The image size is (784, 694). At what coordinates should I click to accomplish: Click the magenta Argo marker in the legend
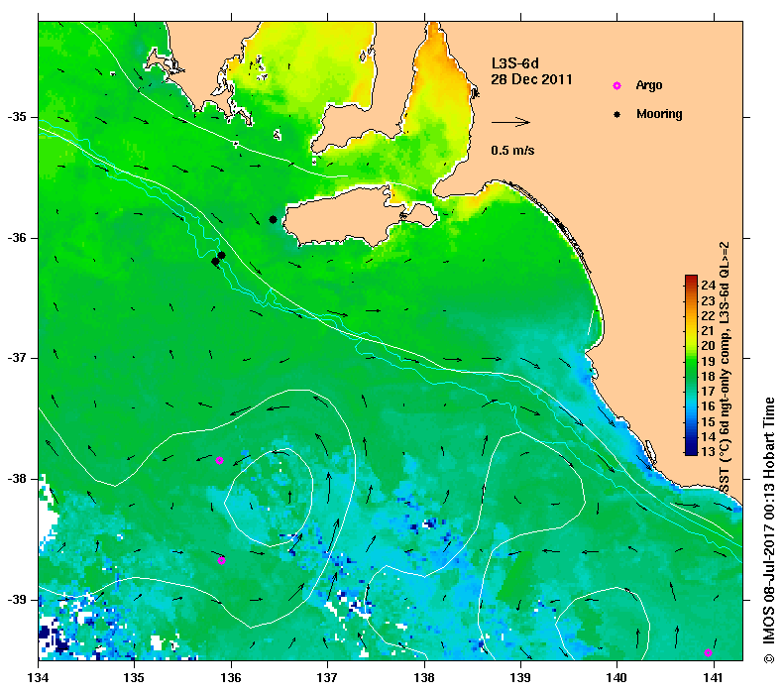(x=617, y=86)
